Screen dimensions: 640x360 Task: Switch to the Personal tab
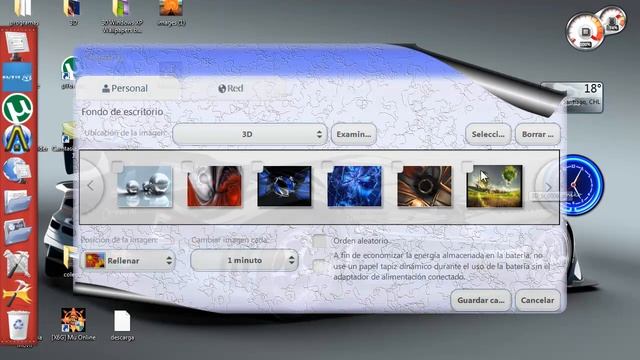pyautogui.click(x=125, y=88)
